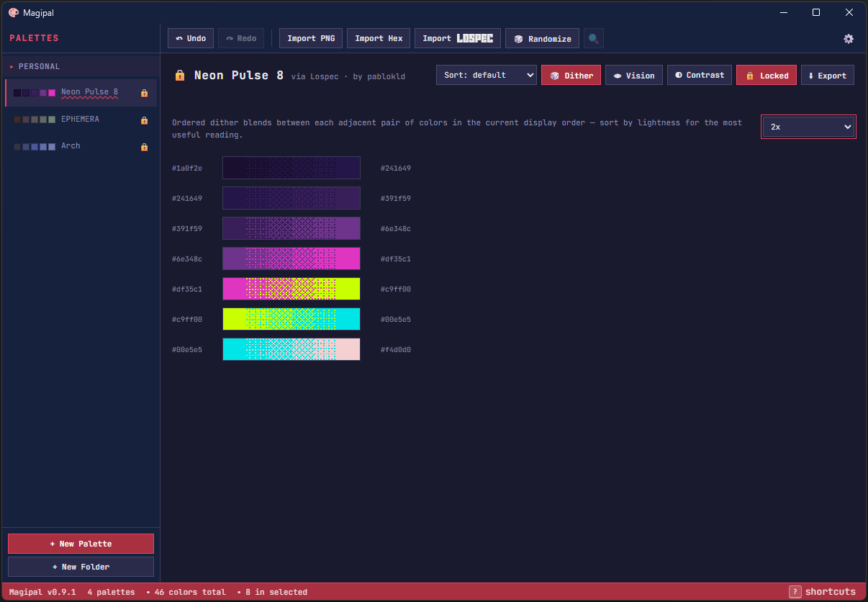The height and width of the screenshot is (602, 868).
Task: Click the PALETTES sidebar heading
Action: (34, 38)
